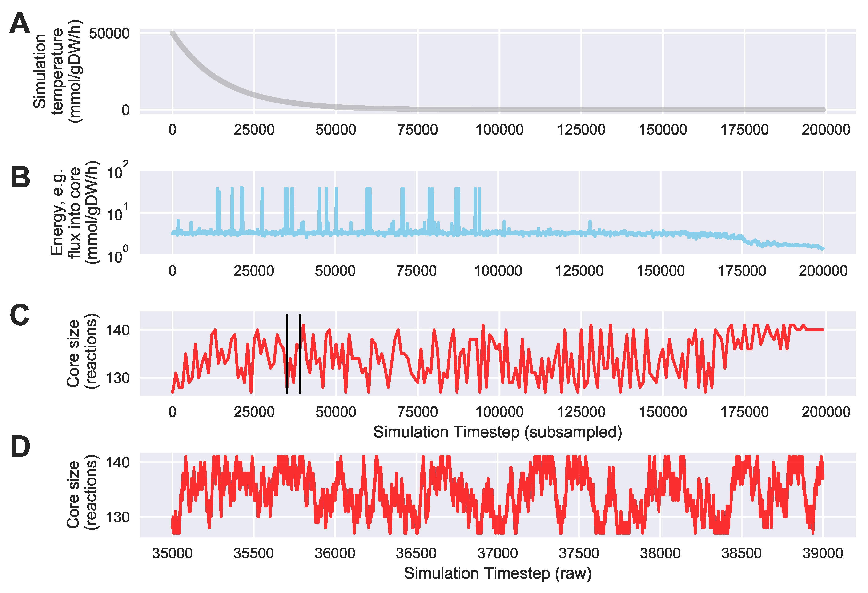Screen dimensions: 868x593
Task: Click the 37000 tick label in panel D
Action: tap(498, 553)
